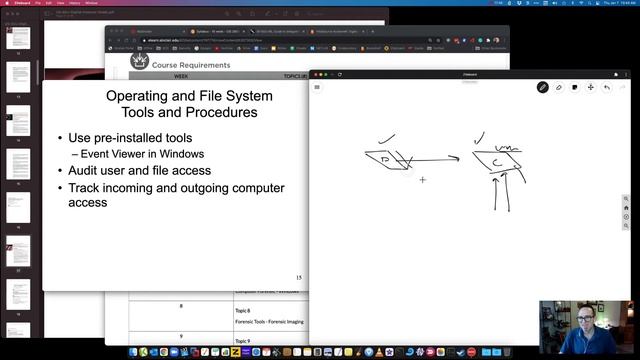Select the third slide thumbnail in PDF sidebar
Screen dimensions: 640x360
18,121
